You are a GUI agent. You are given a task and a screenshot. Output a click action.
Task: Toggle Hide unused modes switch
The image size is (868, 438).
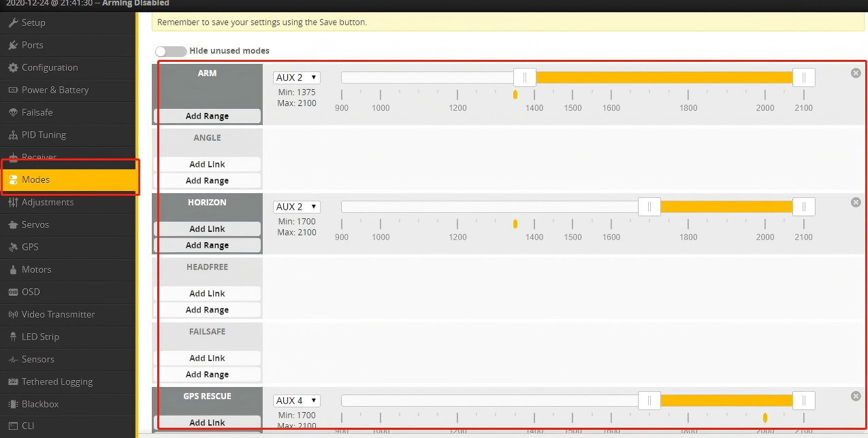[x=171, y=51]
